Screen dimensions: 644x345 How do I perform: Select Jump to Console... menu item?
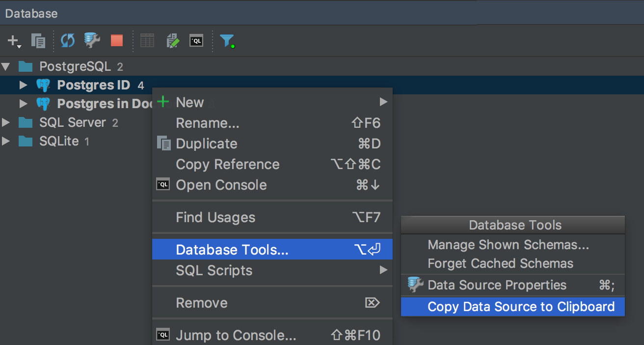click(272, 335)
